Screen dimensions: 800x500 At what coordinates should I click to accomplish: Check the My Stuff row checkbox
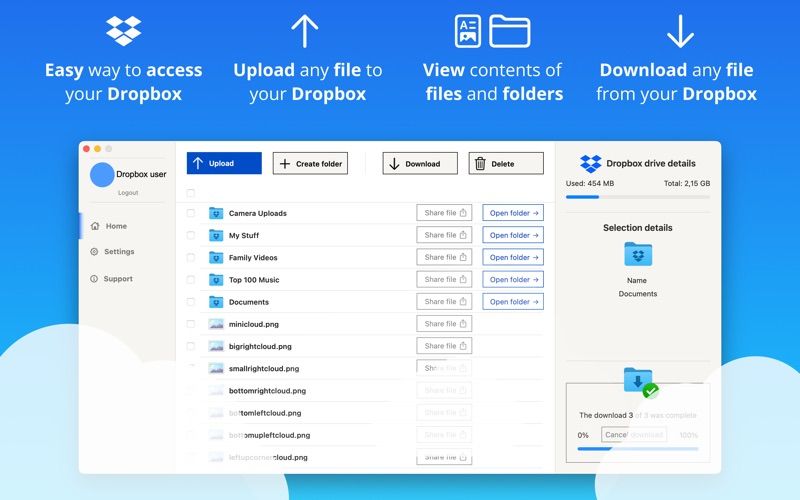tap(191, 235)
